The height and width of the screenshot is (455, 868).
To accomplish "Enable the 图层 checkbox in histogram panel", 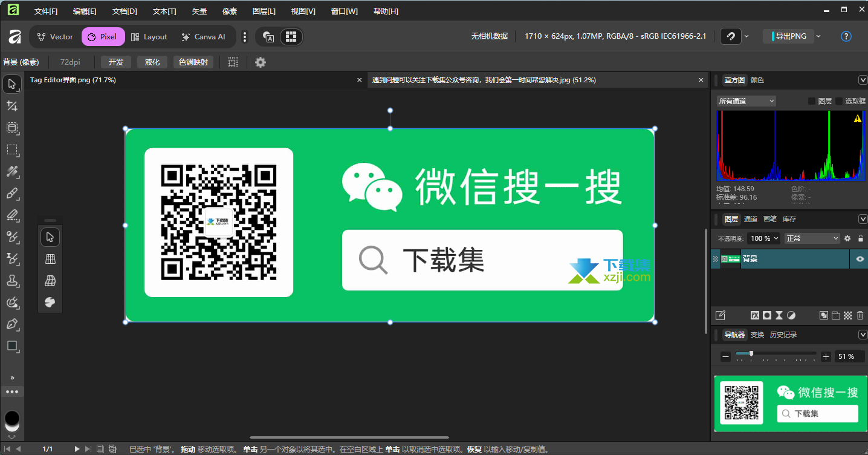I will [812, 101].
